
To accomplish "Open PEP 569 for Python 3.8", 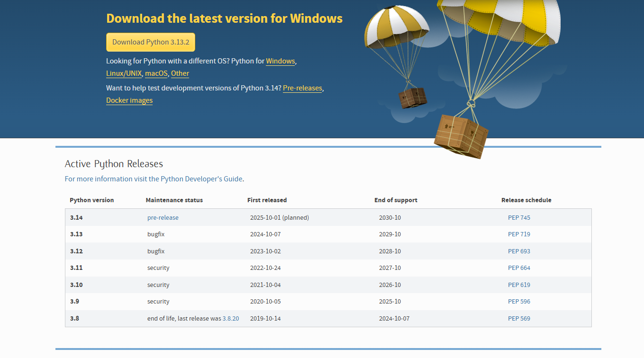I will point(519,319).
